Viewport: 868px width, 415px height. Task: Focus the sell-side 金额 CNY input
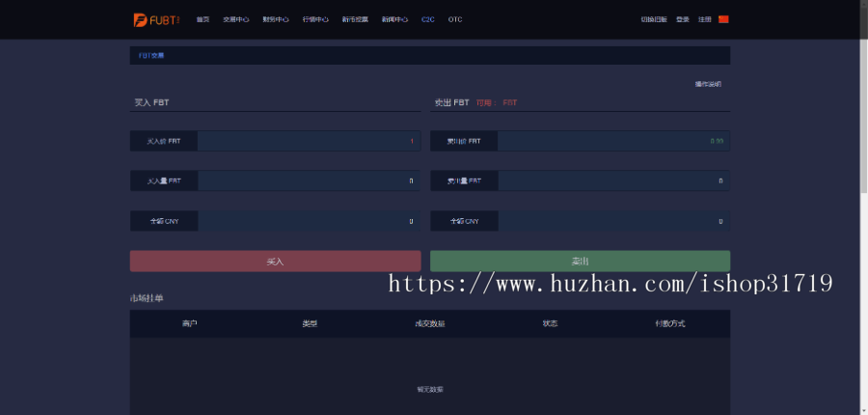point(613,221)
